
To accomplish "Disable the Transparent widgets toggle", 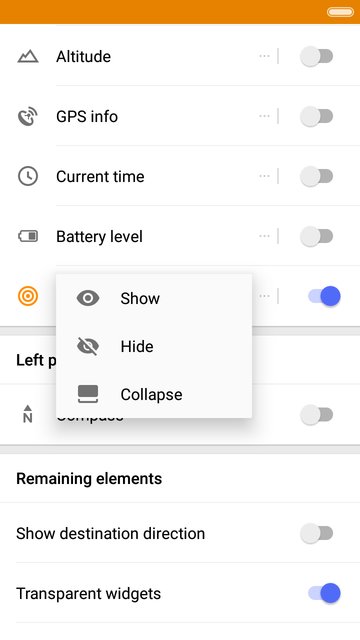I will click(324, 593).
